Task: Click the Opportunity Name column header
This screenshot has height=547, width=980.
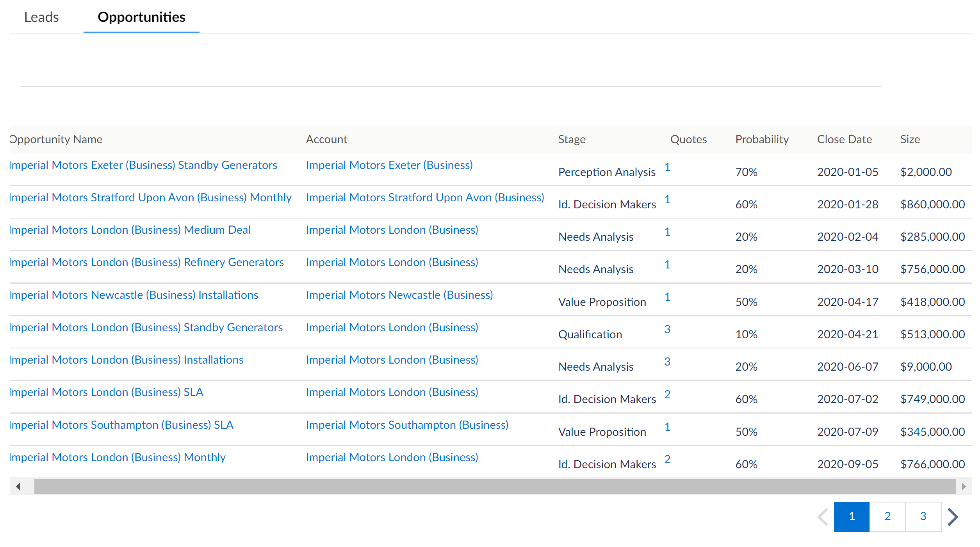Action: pos(56,139)
